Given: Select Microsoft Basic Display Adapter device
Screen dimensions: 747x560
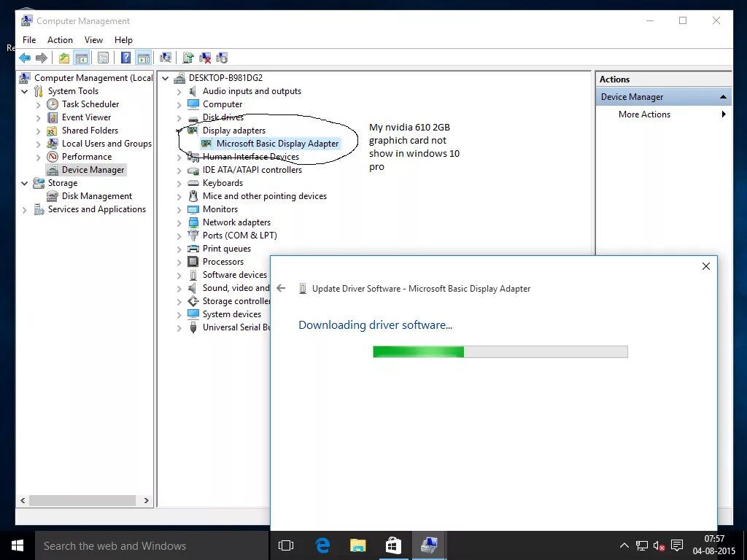Looking at the screenshot, I should click(x=278, y=144).
